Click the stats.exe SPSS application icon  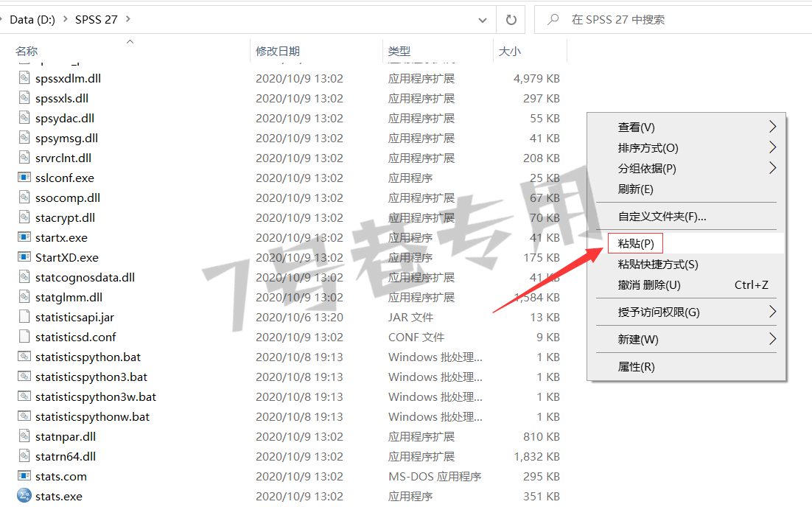point(24,496)
